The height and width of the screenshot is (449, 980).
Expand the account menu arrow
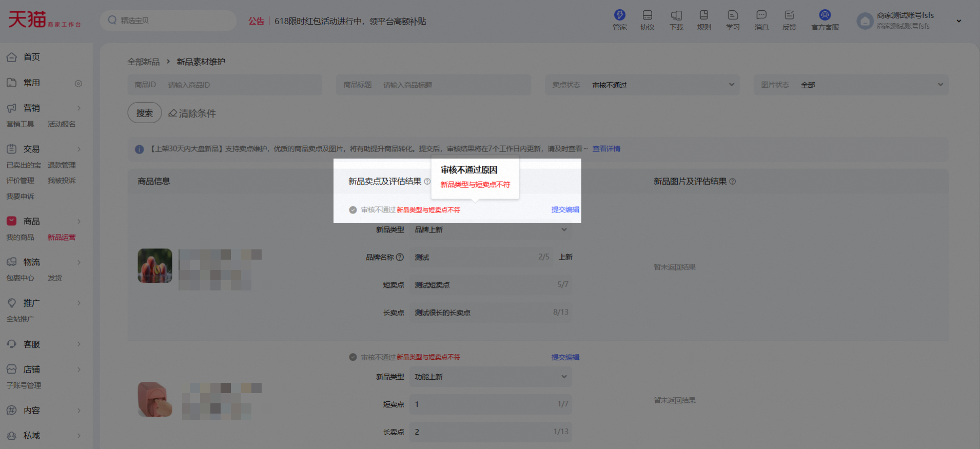[959, 21]
